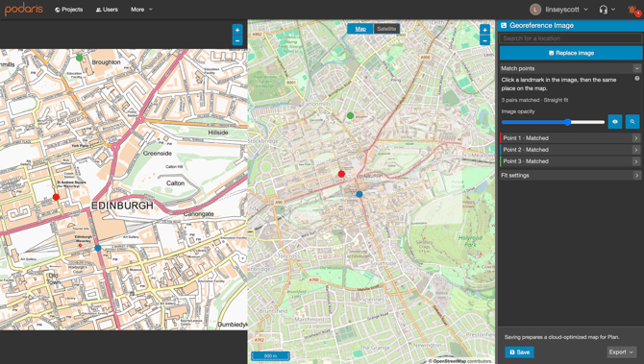Viewport: 644px width, 364px height.
Task: Expand Point 1 · Matched row
Action: pos(571,138)
